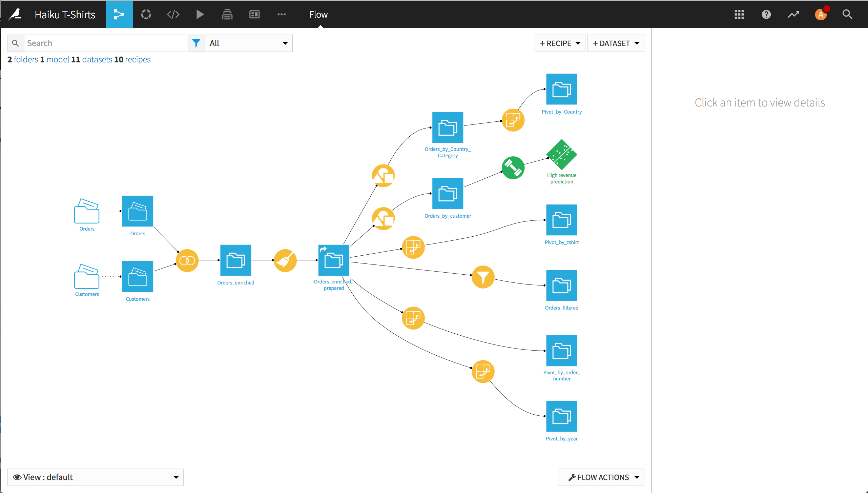This screenshot has height=493, width=868.
Task: Open the FLOW ACTIONS button
Action: pos(600,477)
